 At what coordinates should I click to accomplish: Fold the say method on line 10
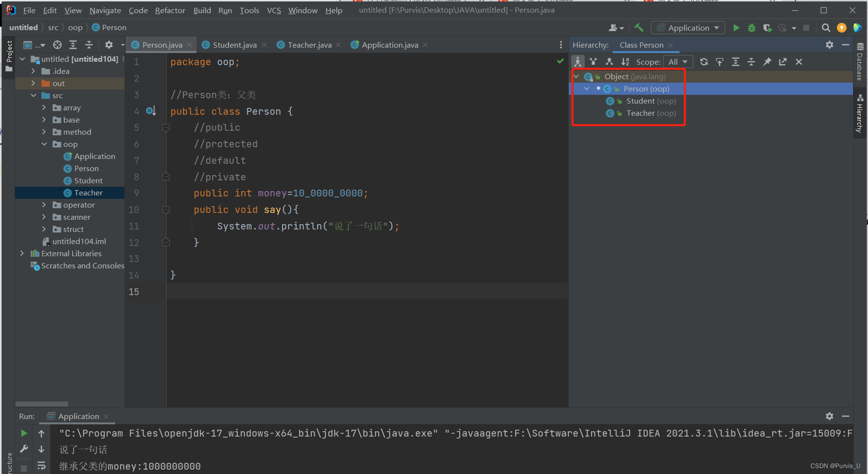click(166, 210)
